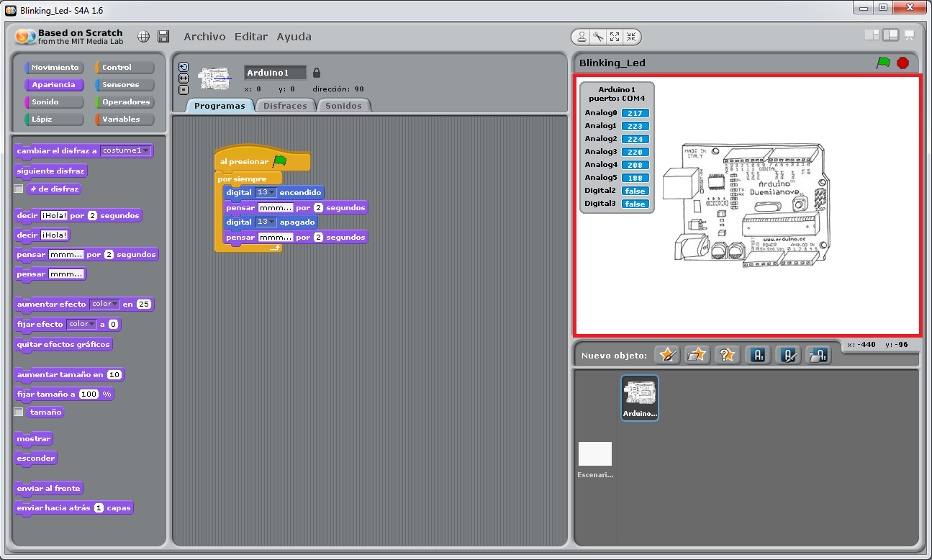
Task: Open color dropdown in fijar efecto block
Action: tap(81, 324)
